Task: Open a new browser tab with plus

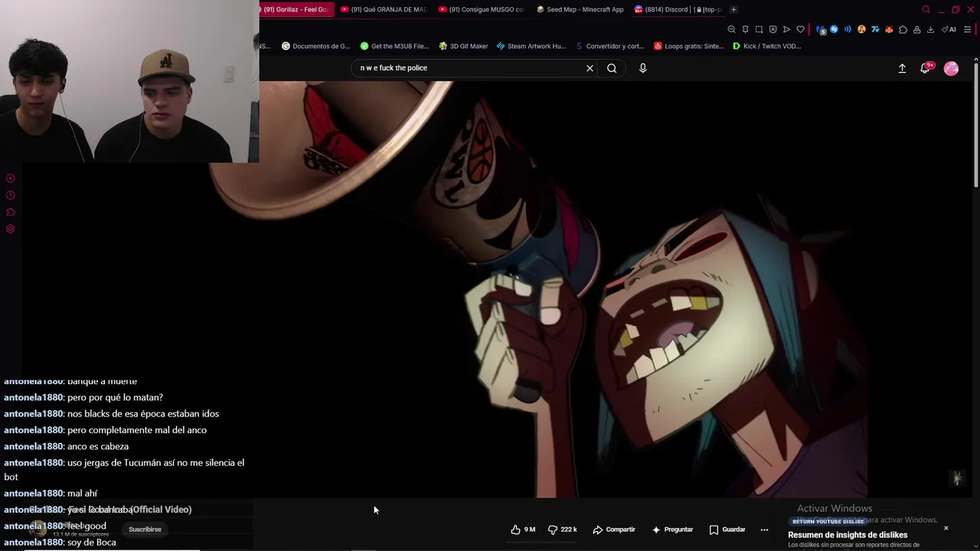Action: 733,9
